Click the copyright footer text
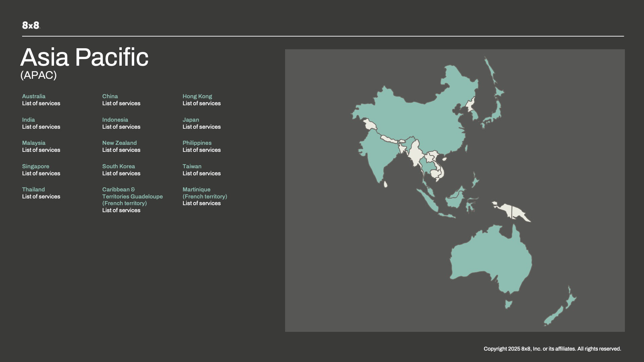This screenshot has width=644, height=362. (552, 349)
